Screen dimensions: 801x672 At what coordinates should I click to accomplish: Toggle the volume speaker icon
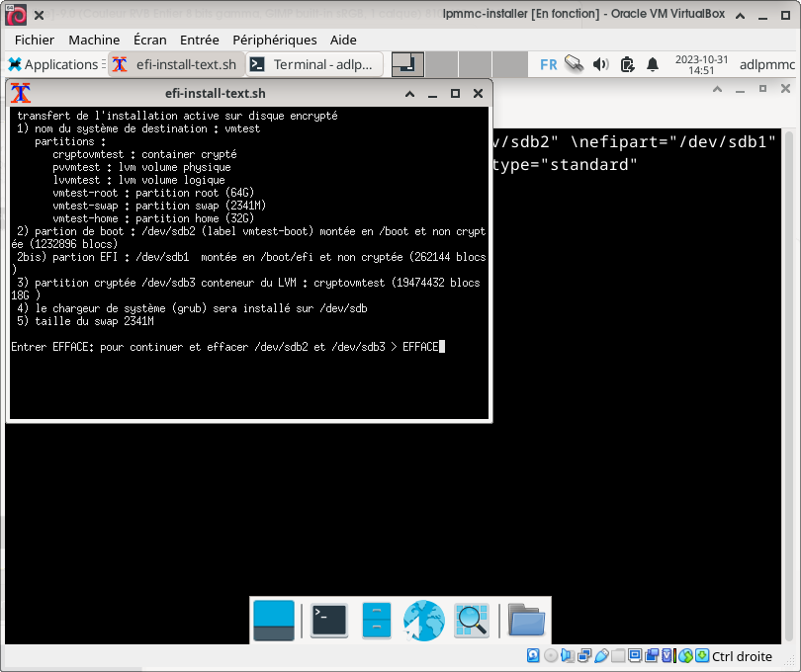pos(600,64)
